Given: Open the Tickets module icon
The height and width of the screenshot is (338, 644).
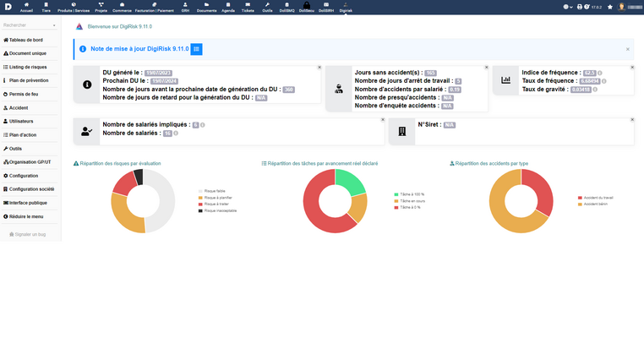Looking at the screenshot, I should [x=248, y=7].
